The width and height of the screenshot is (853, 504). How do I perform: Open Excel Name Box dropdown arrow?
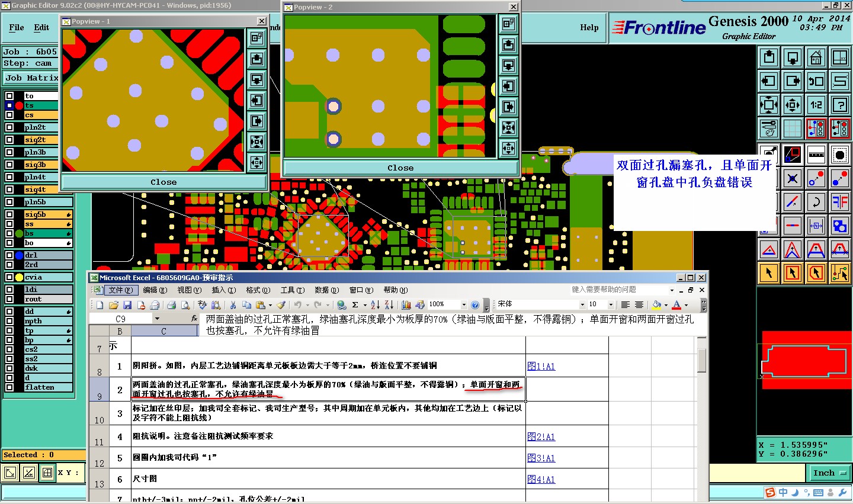pyautogui.click(x=157, y=319)
